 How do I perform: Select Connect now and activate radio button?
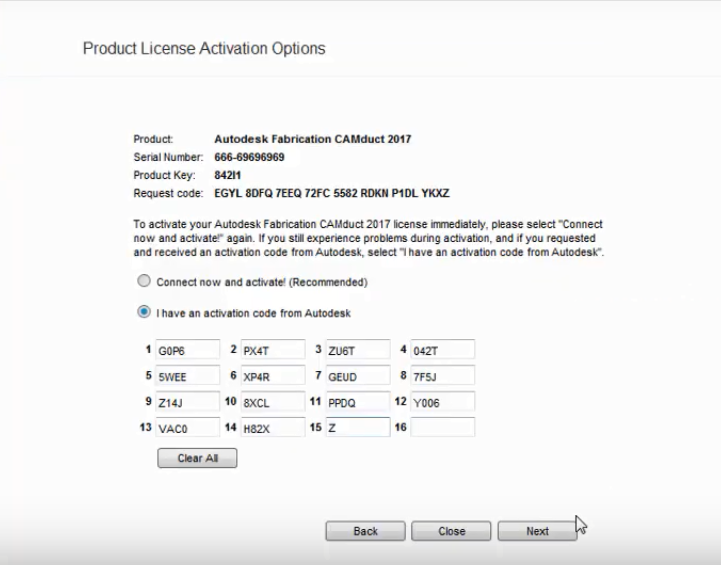pyautogui.click(x=144, y=281)
